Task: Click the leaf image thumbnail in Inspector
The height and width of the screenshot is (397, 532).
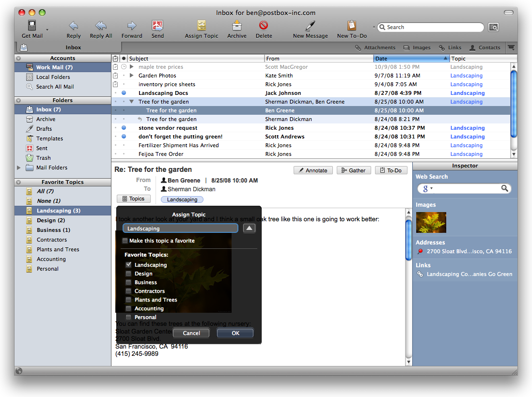Action: [431, 222]
